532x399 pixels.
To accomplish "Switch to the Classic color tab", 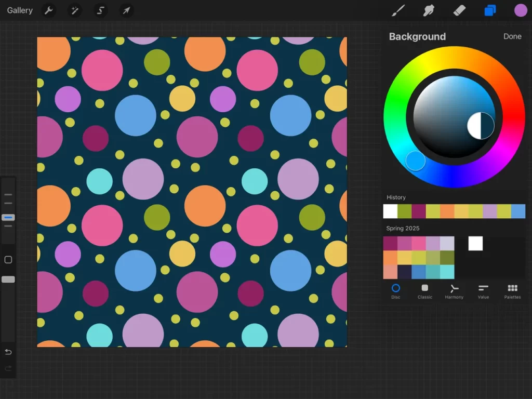I will pos(425,291).
